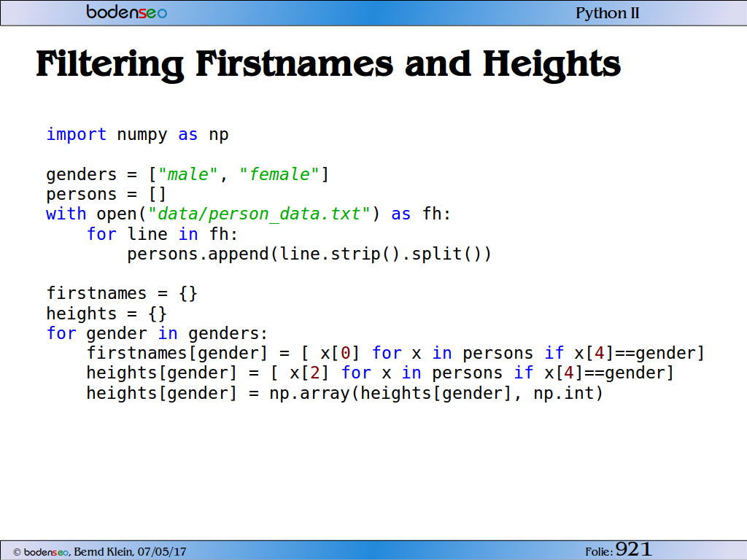Click the Python II header label
Viewport: 747px width, 560px height.
pos(608,13)
